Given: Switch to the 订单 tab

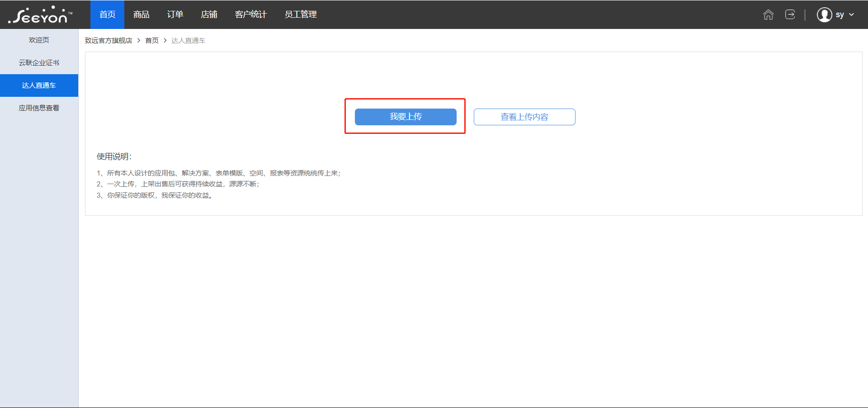Looking at the screenshot, I should pos(175,14).
